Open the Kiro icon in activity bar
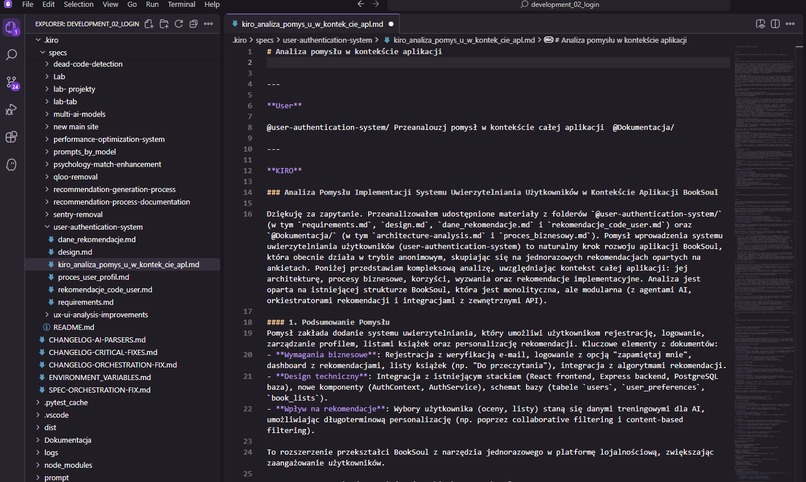The image size is (806, 482). tap(11, 27)
